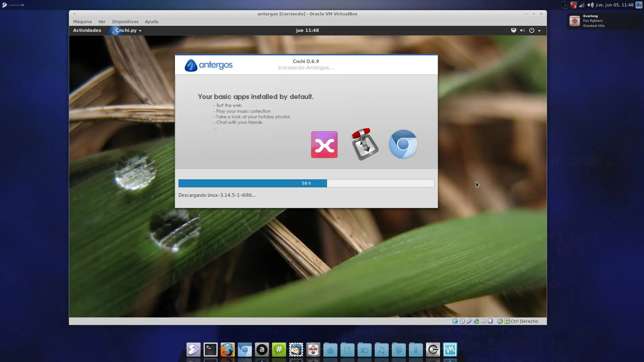This screenshot has height=362, width=644.
Task: Launch Chromium from the dock
Action: pyautogui.click(x=245, y=350)
